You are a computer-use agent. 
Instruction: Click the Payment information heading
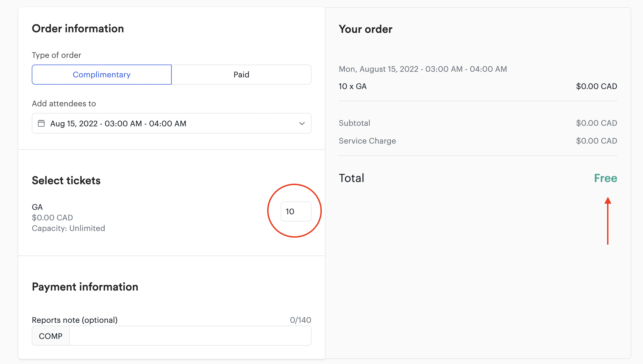click(x=85, y=287)
